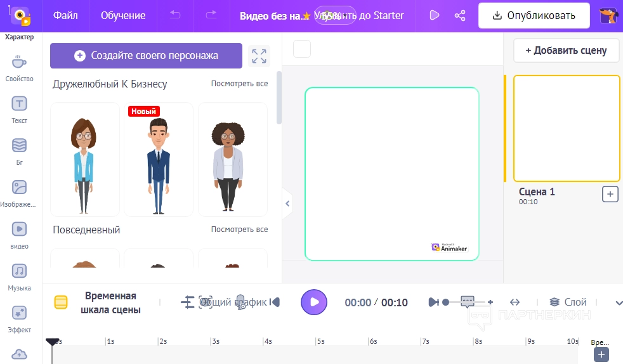Click the undo arrow
623x364 pixels.
[175, 15]
